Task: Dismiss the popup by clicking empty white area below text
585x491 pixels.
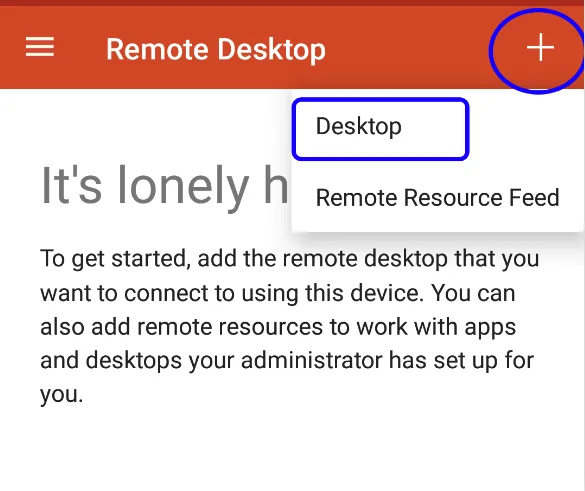Action: click(292, 448)
